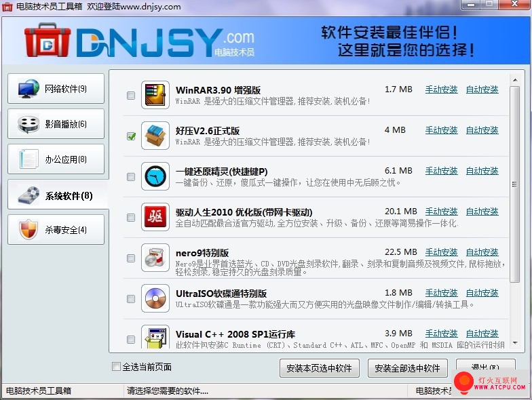Screen dimensions: 532x400
Task: Close the 电脑技术员工具箱 window
Action: tap(514, 4)
